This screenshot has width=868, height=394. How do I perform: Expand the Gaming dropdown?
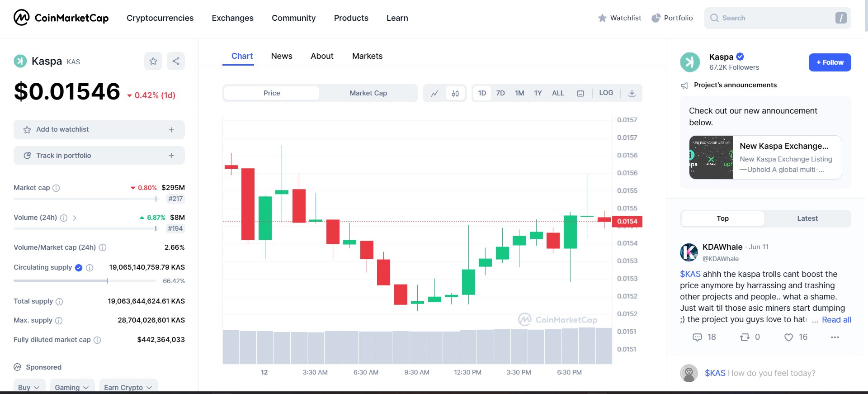pos(72,387)
